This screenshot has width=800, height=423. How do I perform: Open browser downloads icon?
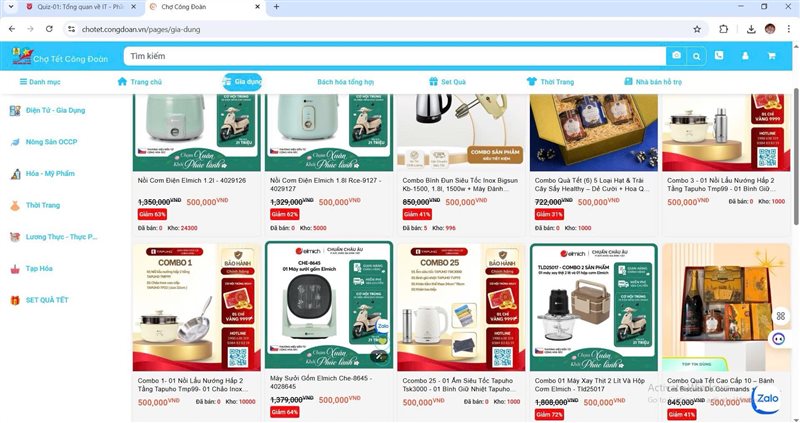751,29
